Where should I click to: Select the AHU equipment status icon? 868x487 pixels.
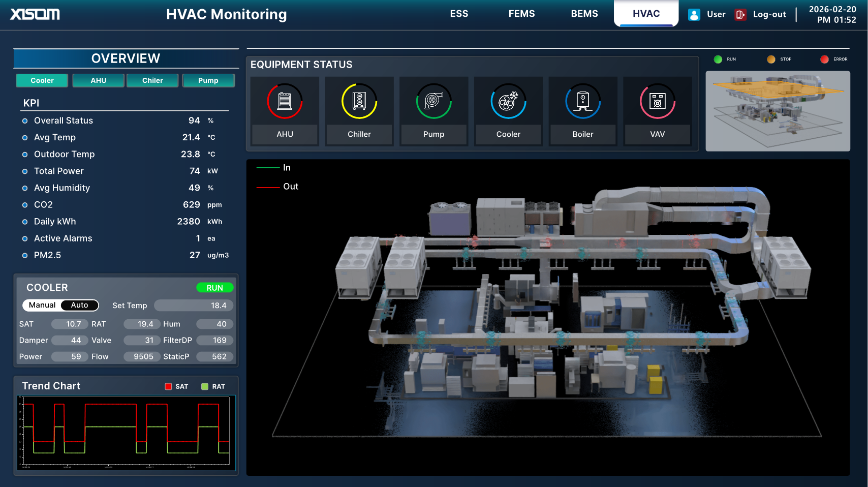284,101
